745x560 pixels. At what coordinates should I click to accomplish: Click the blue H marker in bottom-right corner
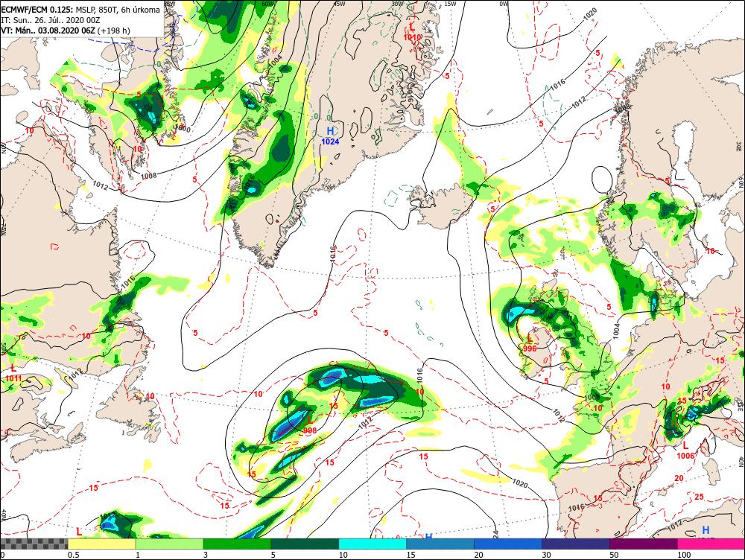pos(706,530)
